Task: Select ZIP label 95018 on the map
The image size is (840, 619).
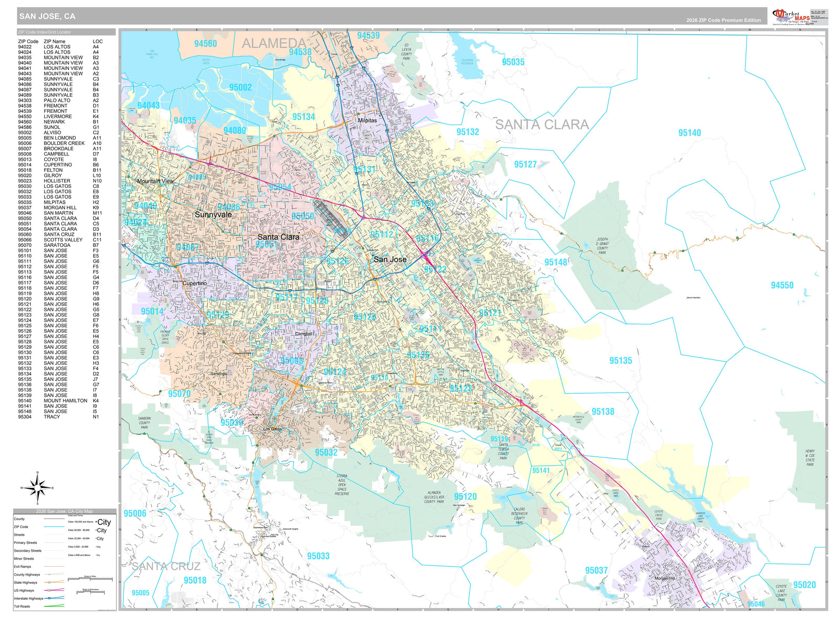Action: tap(195, 580)
